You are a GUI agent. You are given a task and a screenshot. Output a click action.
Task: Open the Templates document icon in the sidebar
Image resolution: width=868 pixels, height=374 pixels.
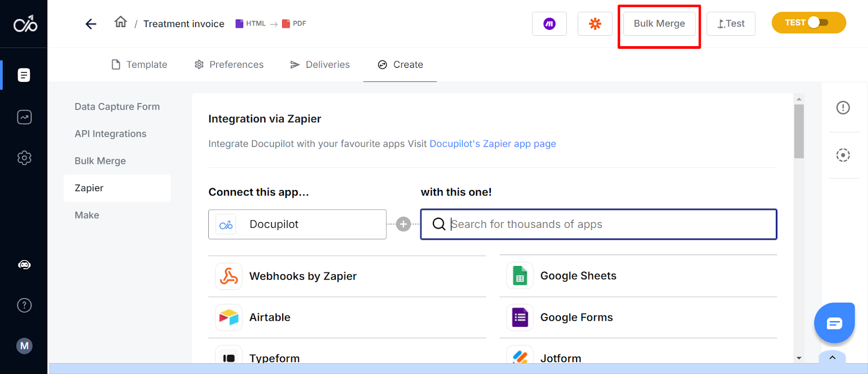coord(24,75)
